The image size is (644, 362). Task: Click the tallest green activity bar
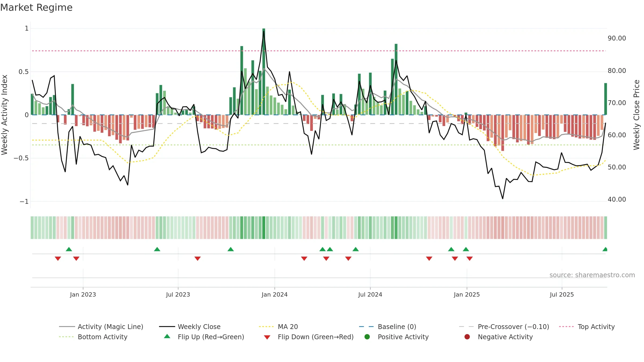pyautogui.click(x=264, y=72)
